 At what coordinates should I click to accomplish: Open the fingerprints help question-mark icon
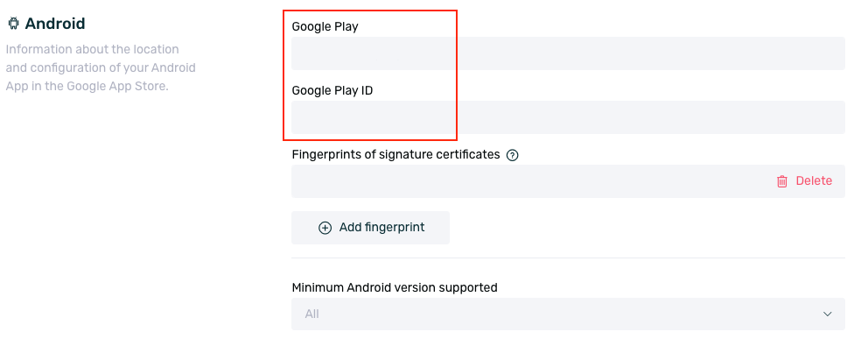pos(513,155)
